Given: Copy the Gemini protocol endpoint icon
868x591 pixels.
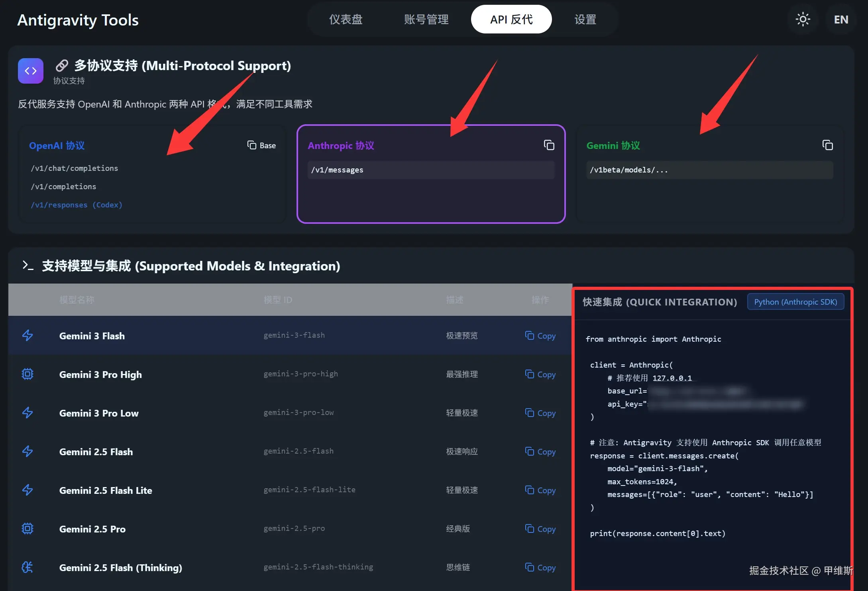Looking at the screenshot, I should pos(827,145).
